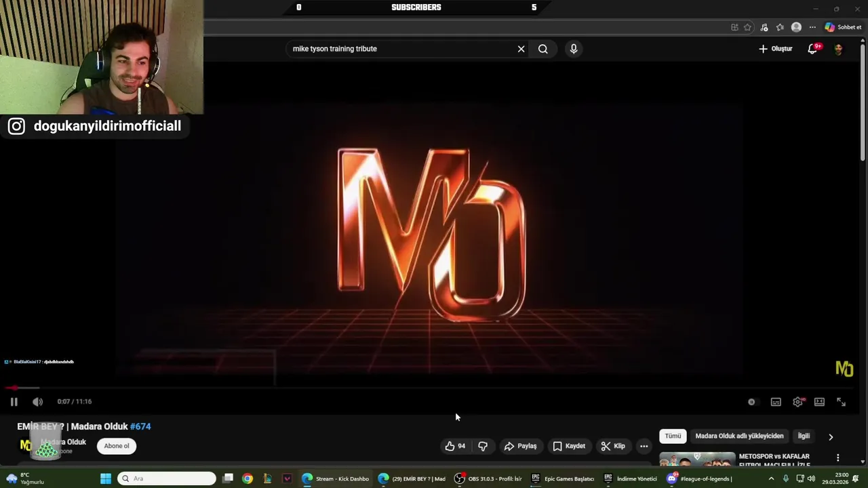
Task: Expand system tray hidden icons
Action: coord(771,479)
